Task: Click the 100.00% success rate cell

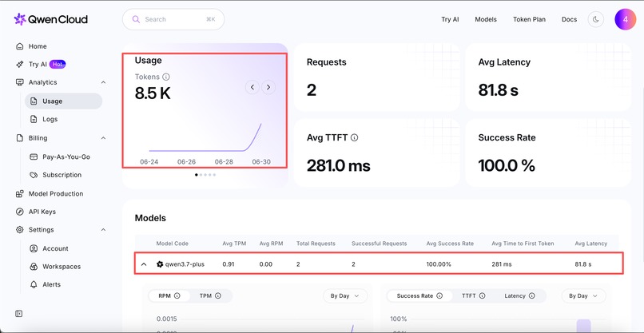Action: click(439, 264)
